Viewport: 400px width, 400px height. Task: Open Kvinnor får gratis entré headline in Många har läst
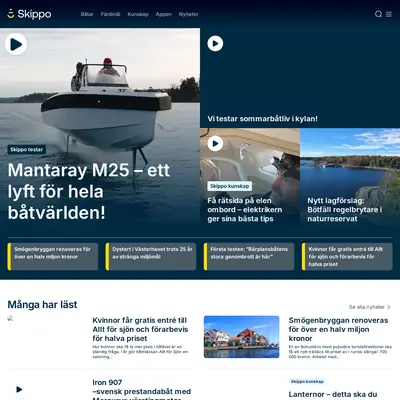coord(140,329)
